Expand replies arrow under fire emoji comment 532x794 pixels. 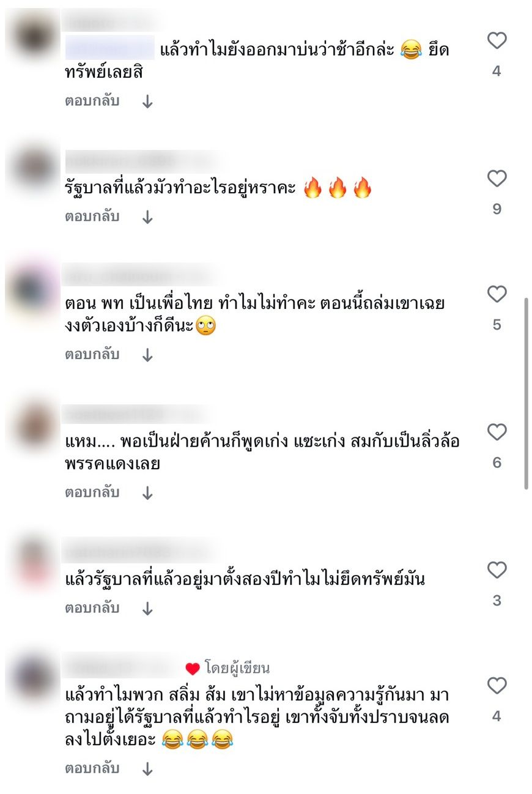tap(147, 218)
